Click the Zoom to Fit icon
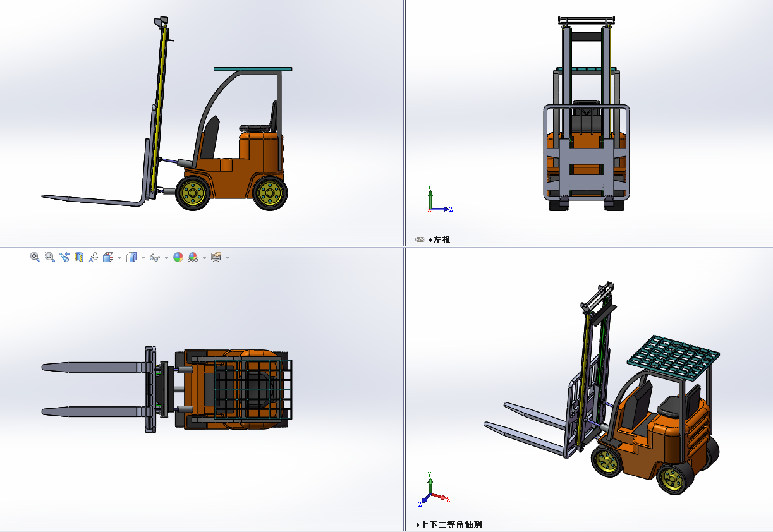This screenshot has width=773, height=532. pyautogui.click(x=35, y=257)
